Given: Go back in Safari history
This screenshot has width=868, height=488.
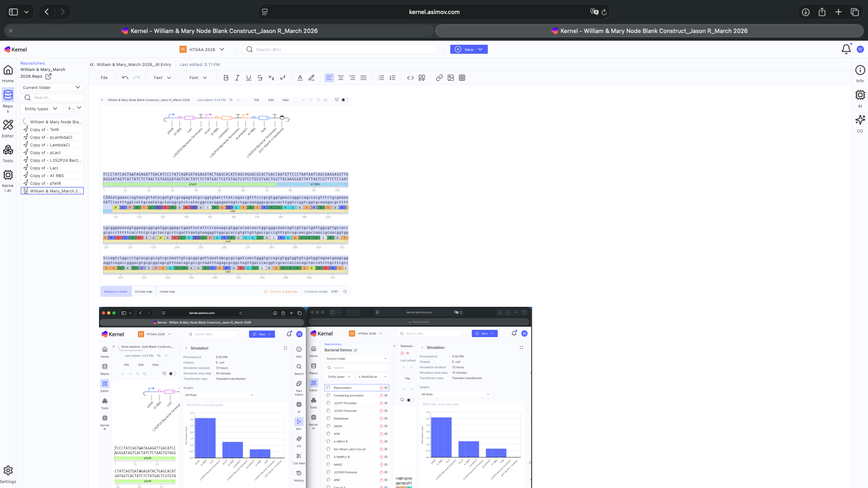Looking at the screenshot, I should (x=47, y=12).
